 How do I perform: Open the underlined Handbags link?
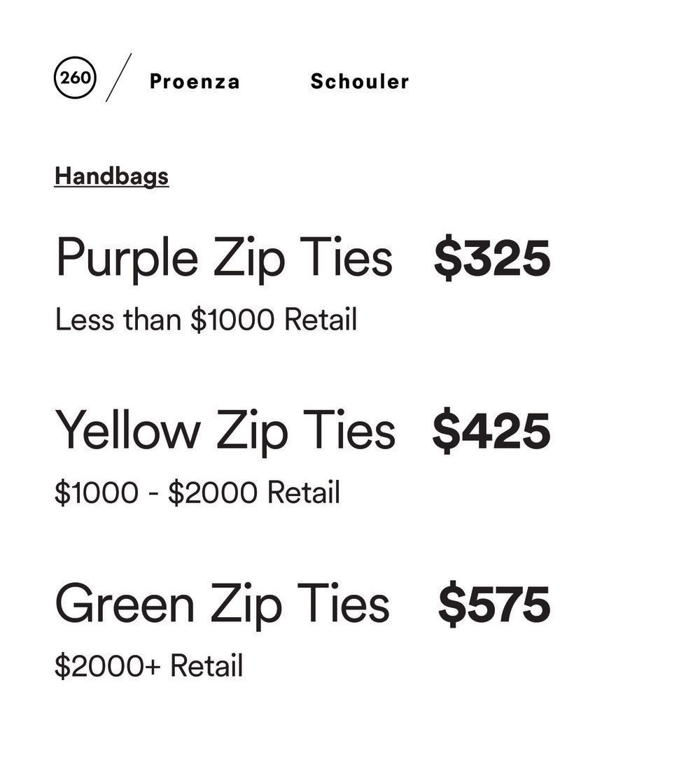pos(112,176)
